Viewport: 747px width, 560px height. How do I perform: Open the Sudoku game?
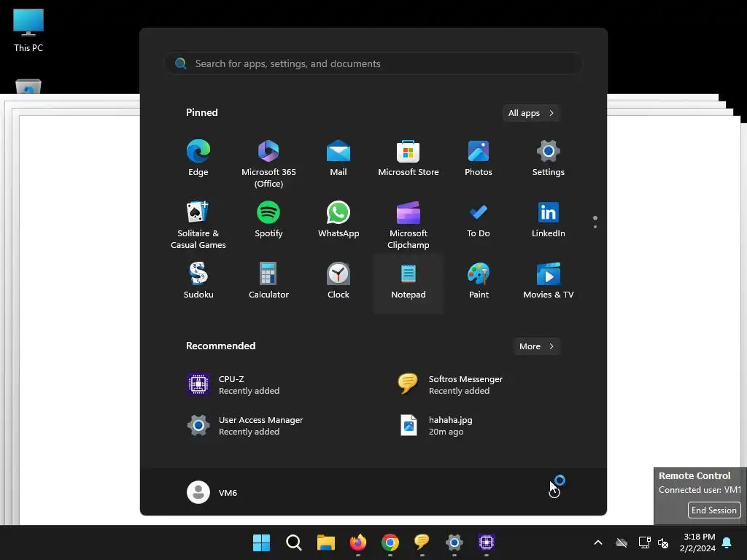click(198, 281)
